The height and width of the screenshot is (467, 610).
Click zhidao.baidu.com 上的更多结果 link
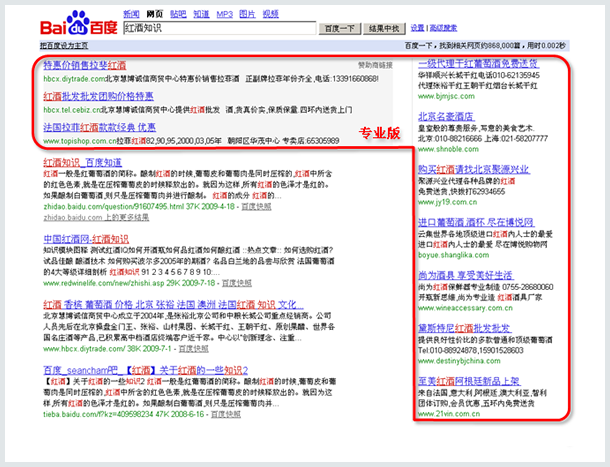pyautogui.click(x=96, y=217)
